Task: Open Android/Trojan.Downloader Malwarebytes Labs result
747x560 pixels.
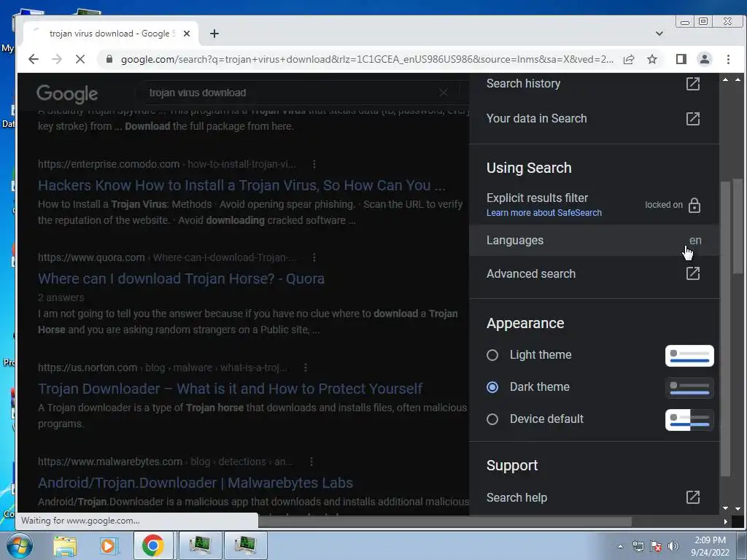Action: [x=196, y=483]
